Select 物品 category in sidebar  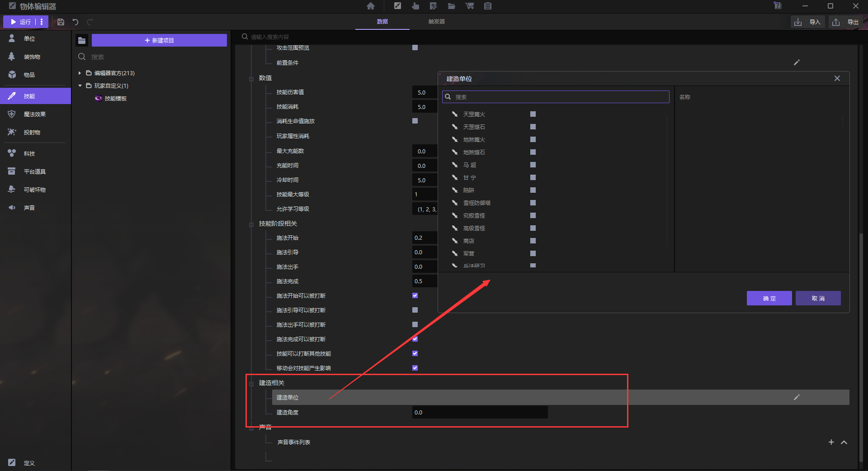35,75
